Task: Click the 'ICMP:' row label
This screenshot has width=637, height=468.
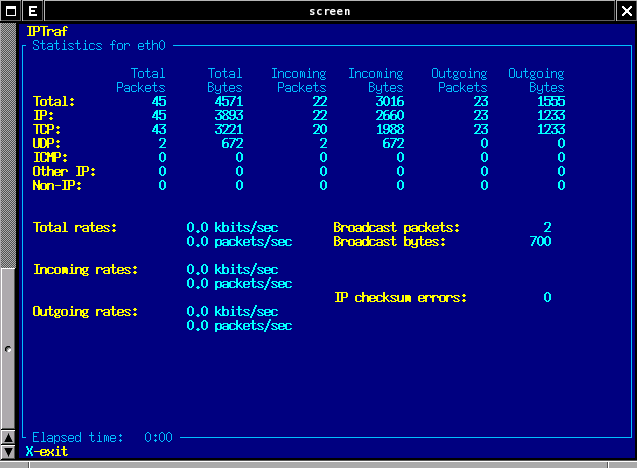Action: point(50,157)
